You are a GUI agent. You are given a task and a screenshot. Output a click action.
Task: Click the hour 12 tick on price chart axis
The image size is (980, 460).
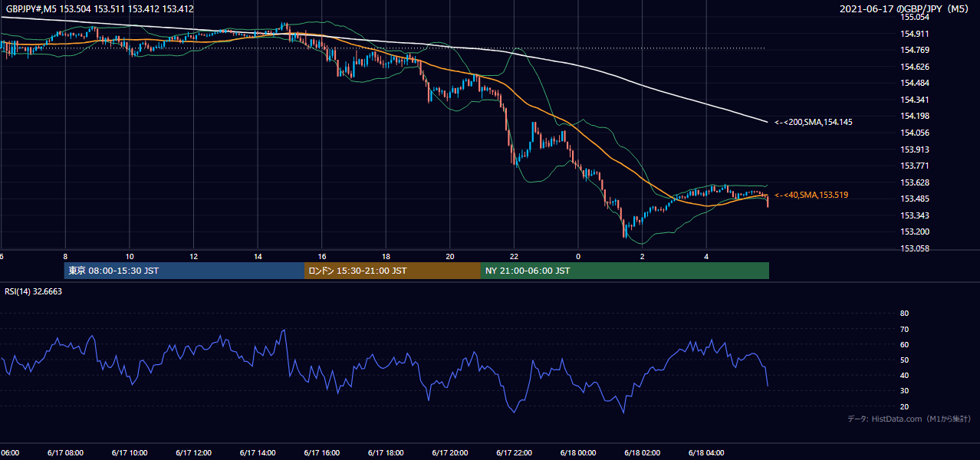(x=193, y=257)
